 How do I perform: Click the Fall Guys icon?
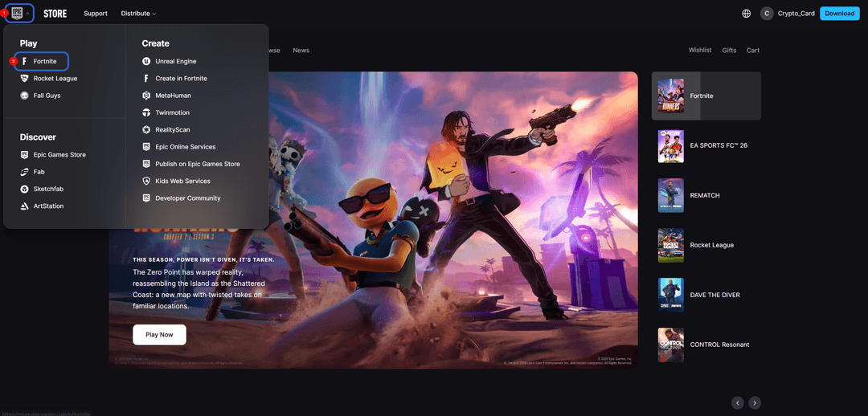click(x=24, y=96)
